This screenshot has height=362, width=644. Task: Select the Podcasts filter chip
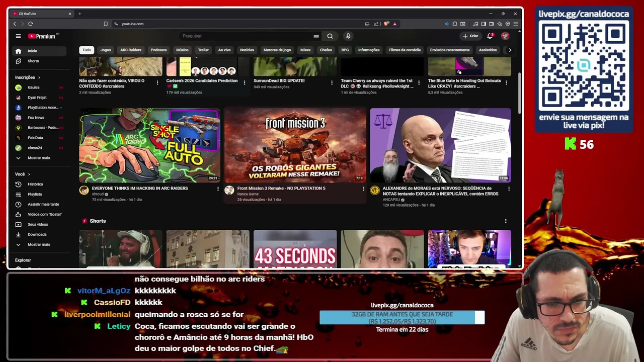pyautogui.click(x=158, y=50)
